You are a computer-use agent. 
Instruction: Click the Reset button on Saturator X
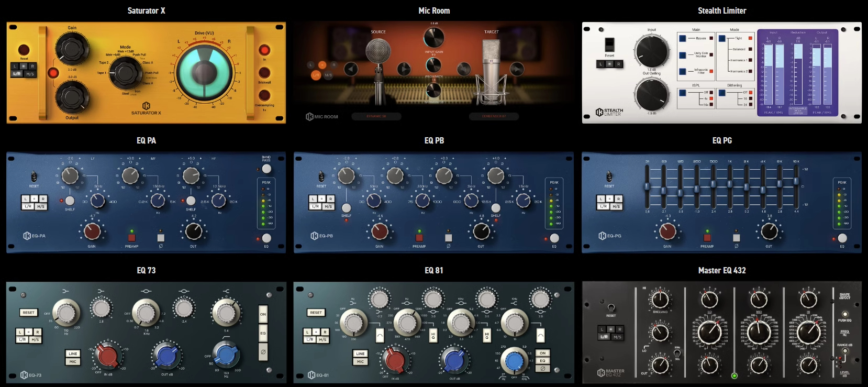click(24, 50)
